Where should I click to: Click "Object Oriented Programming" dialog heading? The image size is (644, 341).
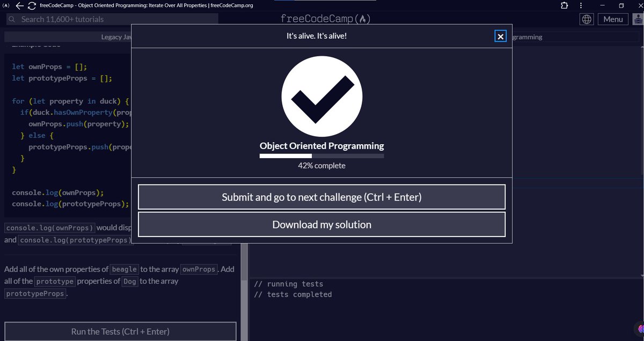(321, 146)
